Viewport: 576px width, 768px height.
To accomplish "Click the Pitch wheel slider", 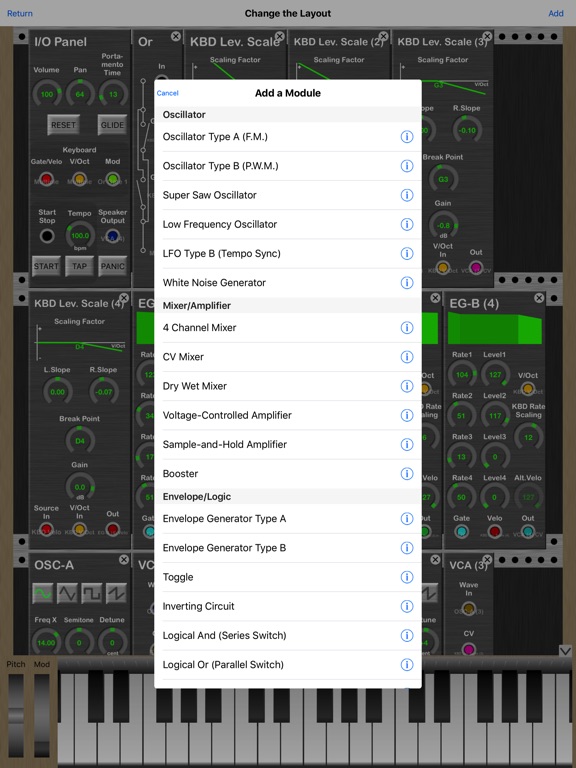I will tap(16, 715).
